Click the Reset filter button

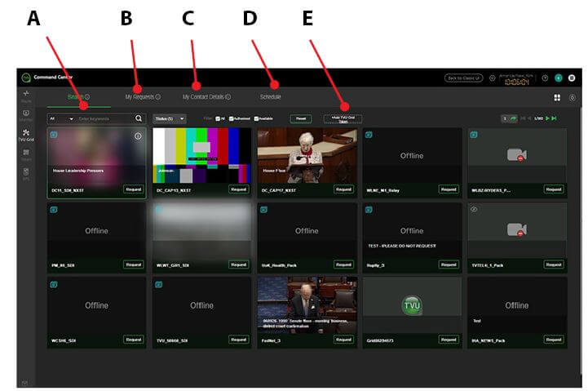tap(301, 118)
